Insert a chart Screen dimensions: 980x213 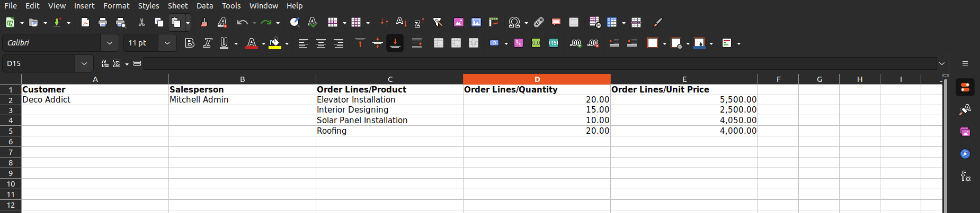click(476, 22)
